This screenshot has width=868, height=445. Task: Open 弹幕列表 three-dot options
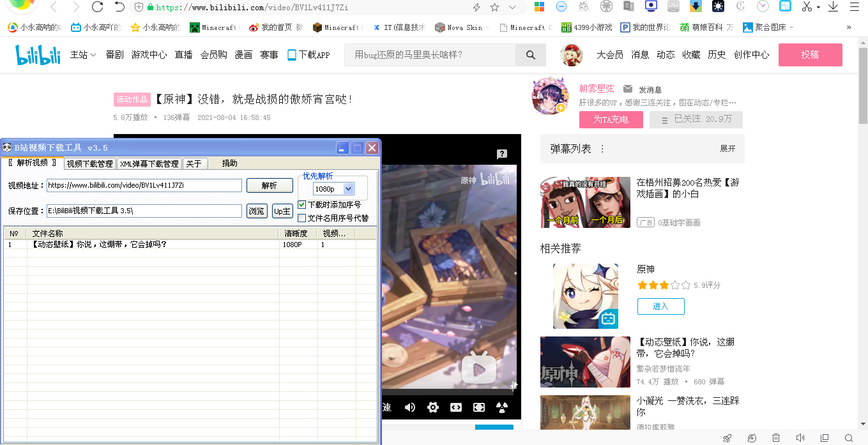click(x=602, y=149)
